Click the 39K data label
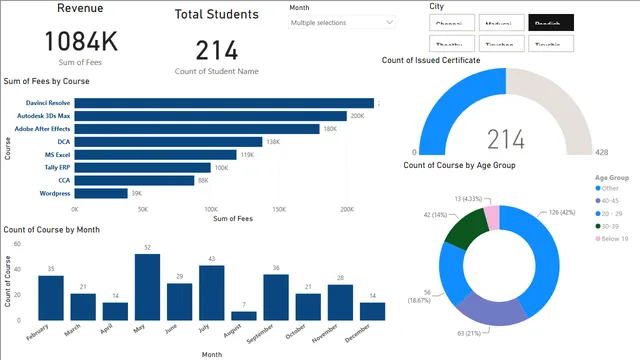Viewport: 640px width, 360px height. pyautogui.click(x=137, y=193)
